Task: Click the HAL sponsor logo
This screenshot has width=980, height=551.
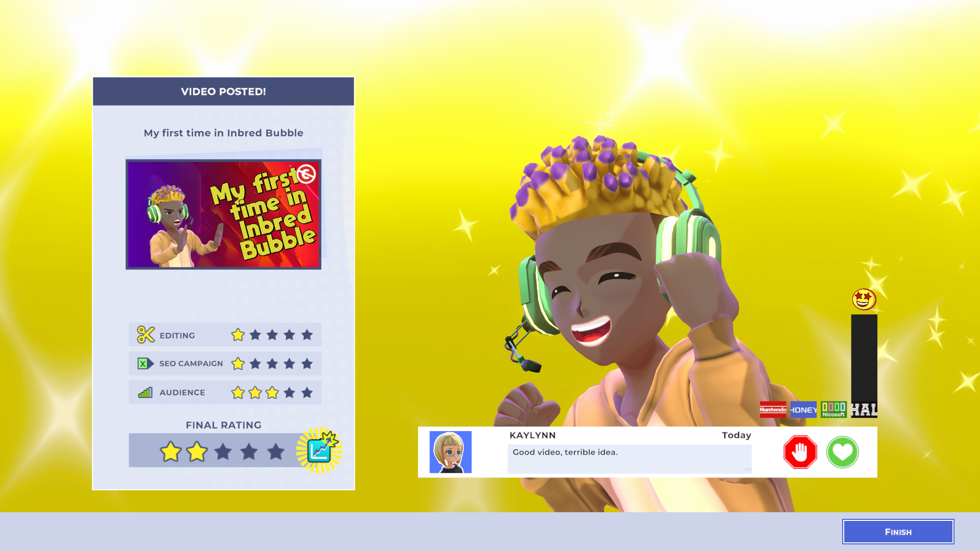Action: [x=864, y=410]
